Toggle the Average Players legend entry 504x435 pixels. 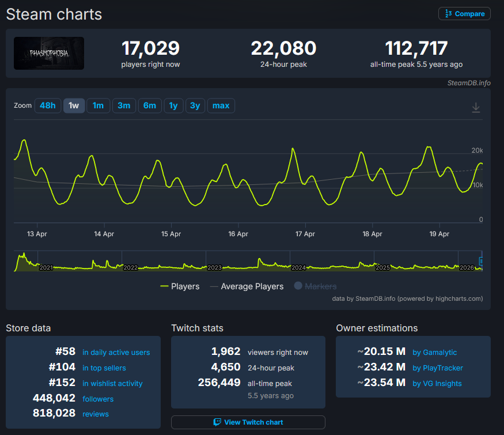(x=247, y=286)
